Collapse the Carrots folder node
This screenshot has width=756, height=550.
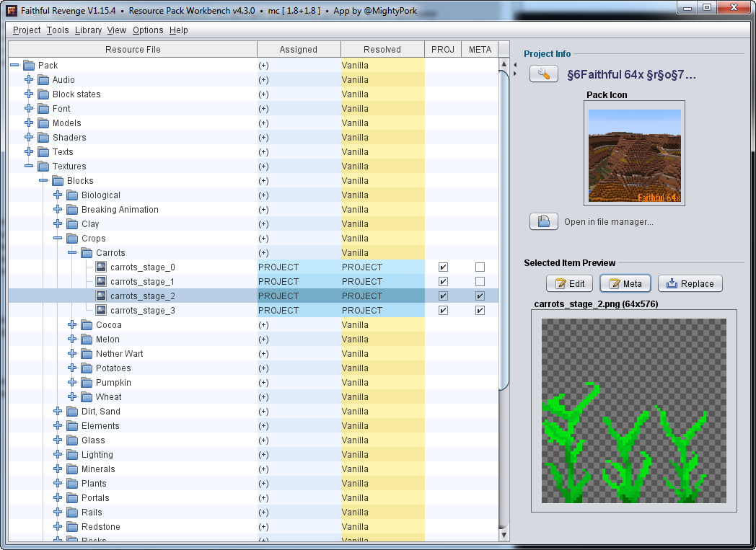[x=72, y=253]
